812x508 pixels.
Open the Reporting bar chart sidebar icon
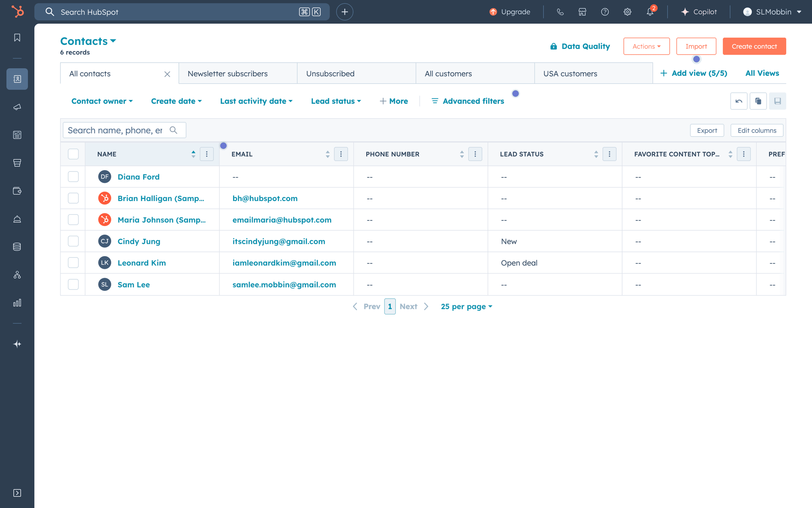[x=17, y=303]
